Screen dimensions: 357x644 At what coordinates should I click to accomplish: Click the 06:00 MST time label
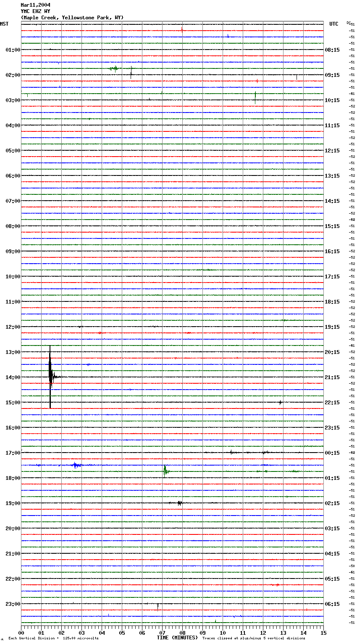(x=13, y=176)
